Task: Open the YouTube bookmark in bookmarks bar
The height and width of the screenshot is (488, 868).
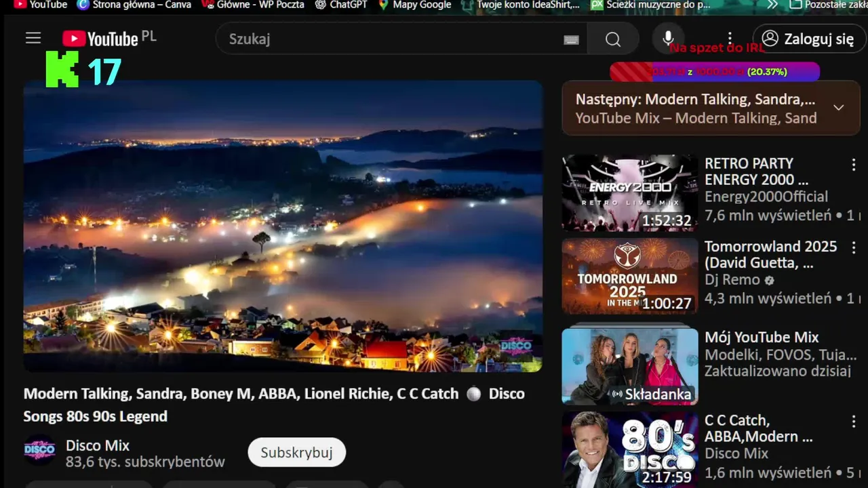Action: (41, 5)
